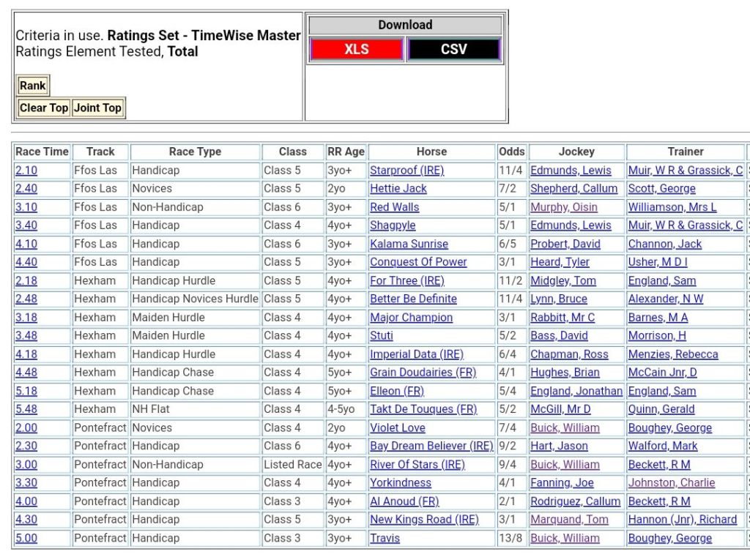
Task: Open jockey Marquand, Tom link
Action: 569,519
